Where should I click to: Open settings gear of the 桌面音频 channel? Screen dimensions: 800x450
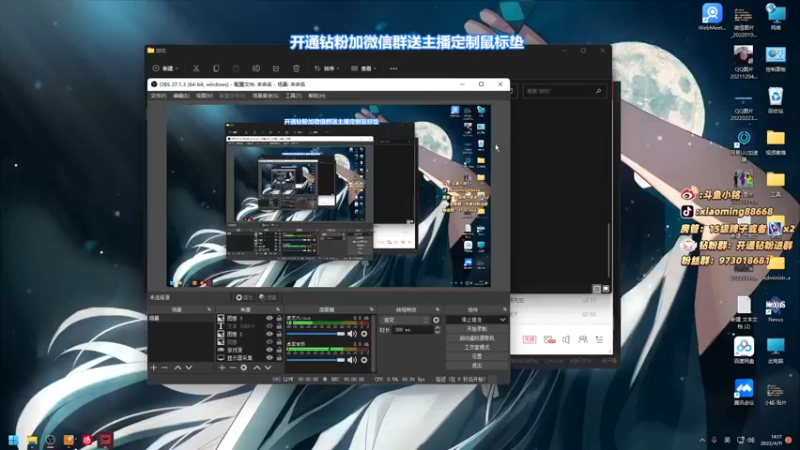364,360
